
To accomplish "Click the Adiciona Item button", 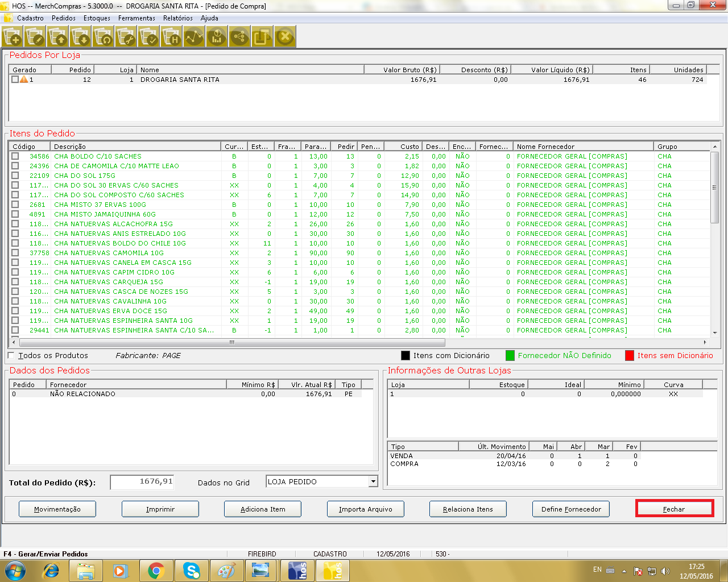I will [263, 509].
